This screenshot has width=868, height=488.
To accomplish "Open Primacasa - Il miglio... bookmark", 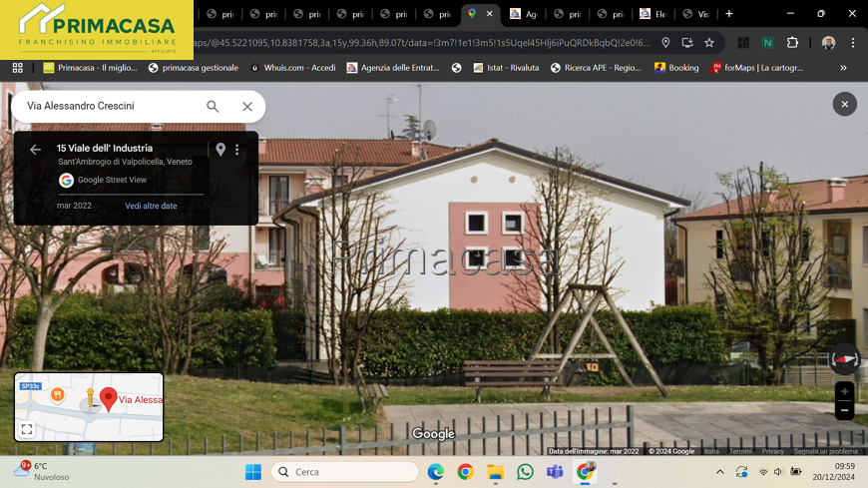I will coord(90,68).
